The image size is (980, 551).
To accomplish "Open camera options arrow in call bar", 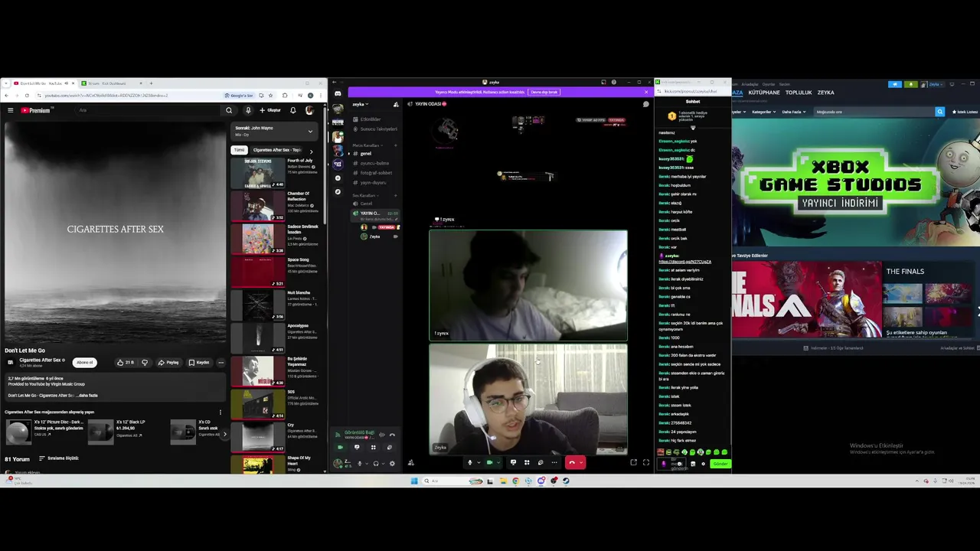I will pyautogui.click(x=498, y=462).
